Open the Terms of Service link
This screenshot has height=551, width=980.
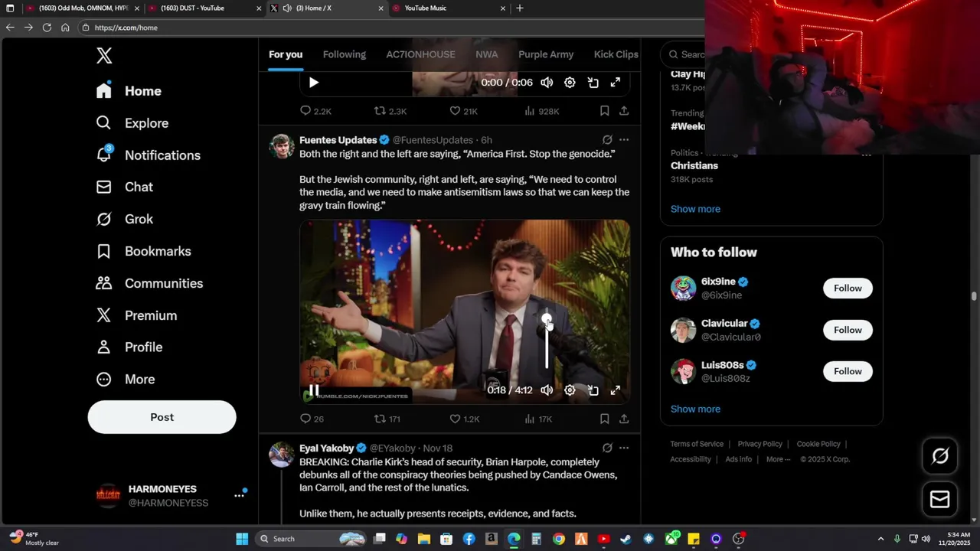click(x=697, y=444)
